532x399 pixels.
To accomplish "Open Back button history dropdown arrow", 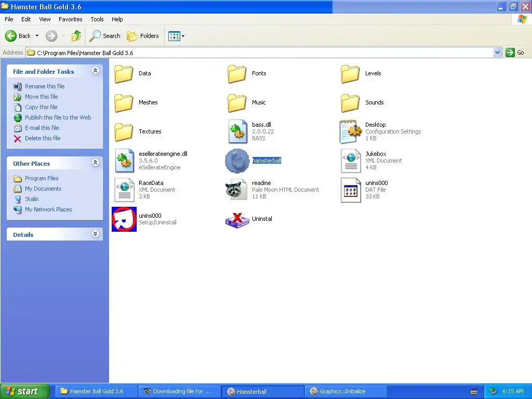I will pos(37,36).
